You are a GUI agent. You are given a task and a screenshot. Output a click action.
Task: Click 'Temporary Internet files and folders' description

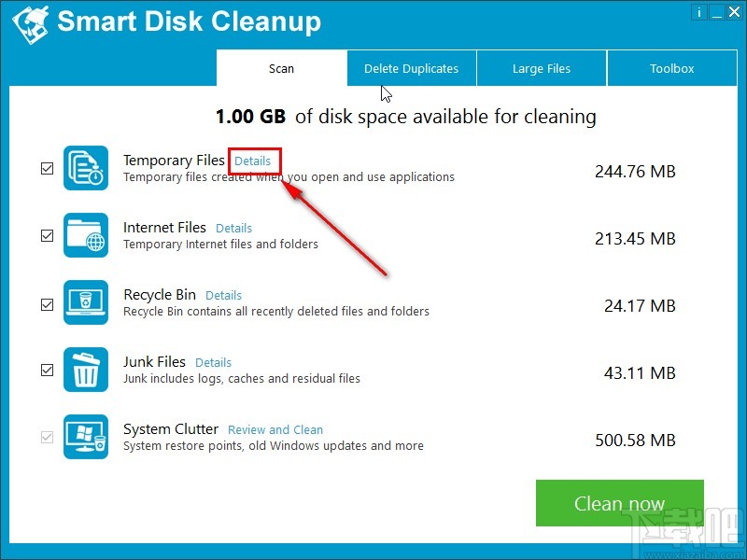(220, 245)
